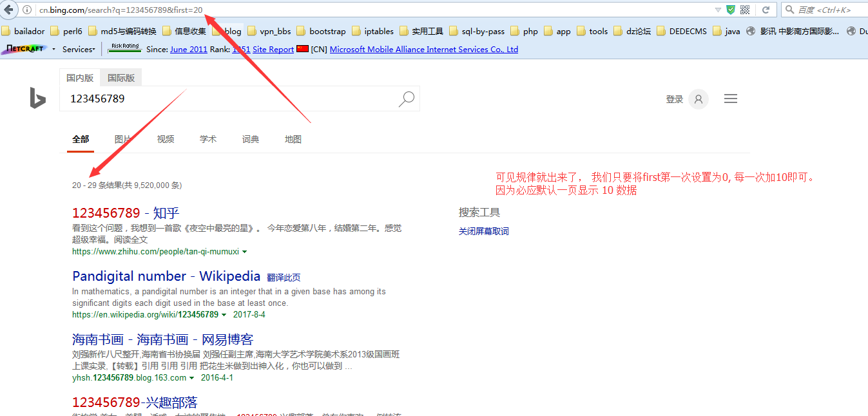Select the 学术 results tab
The height and width of the screenshot is (416, 868).
pos(208,139)
